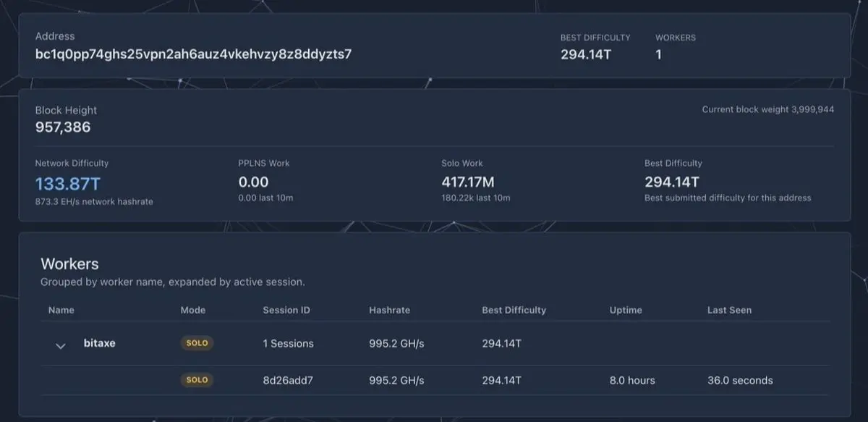This screenshot has height=422, width=868.
Task: Click the Network Difficulty value 133.87T
Action: [68, 183]
